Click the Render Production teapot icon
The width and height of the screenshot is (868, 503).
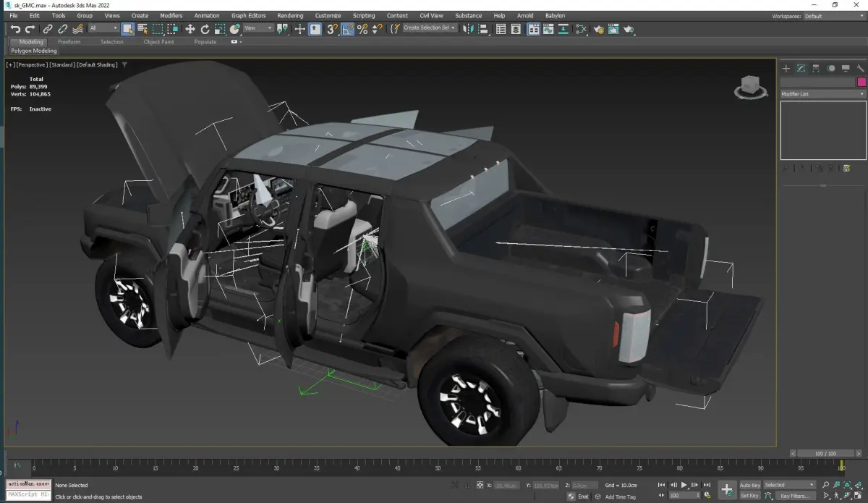point(629,29)
